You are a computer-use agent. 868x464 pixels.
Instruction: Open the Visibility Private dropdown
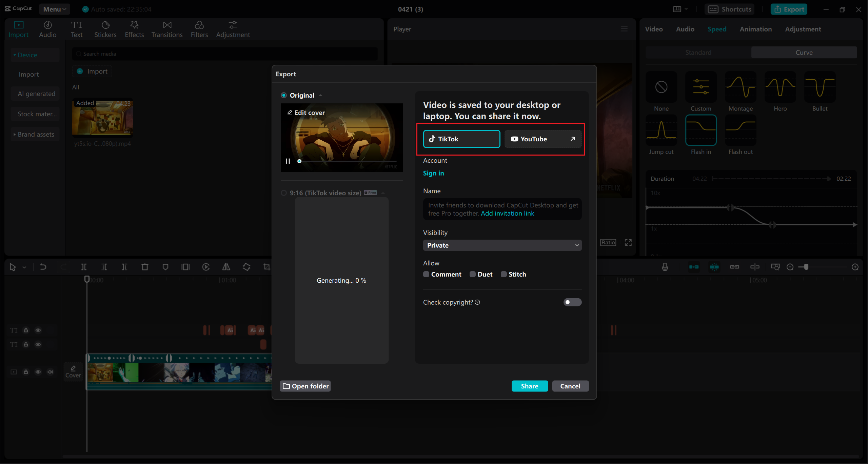[502, 245]
